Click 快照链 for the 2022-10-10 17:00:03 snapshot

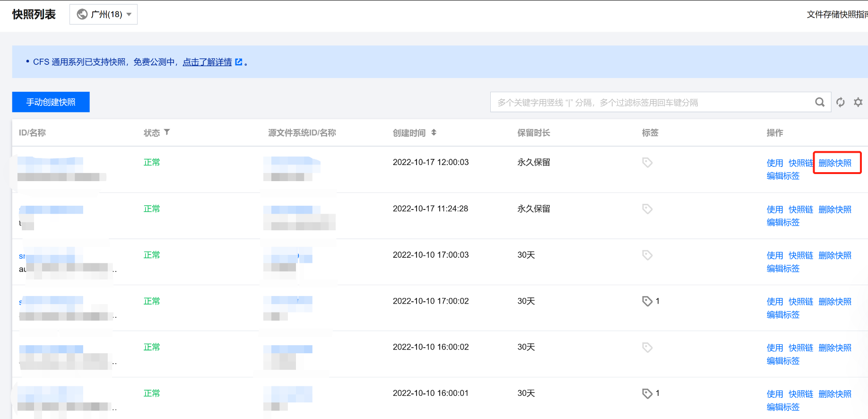(x=801, y=255)
